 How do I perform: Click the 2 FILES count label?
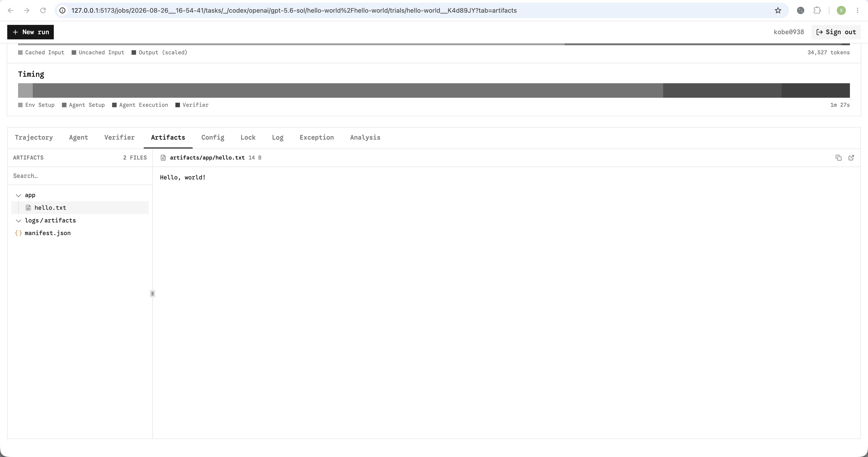pyautogui.click(x=135, y=158)
